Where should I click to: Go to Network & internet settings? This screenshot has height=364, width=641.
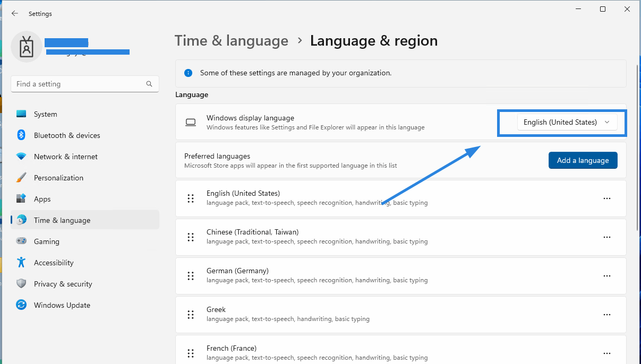tap(85, 157)
